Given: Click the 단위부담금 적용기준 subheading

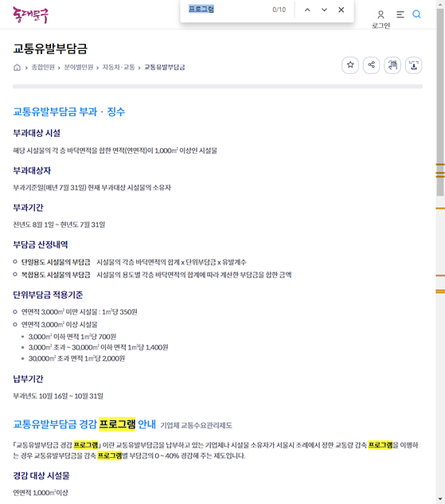Looking at the screenshot, I should (48, 295).
